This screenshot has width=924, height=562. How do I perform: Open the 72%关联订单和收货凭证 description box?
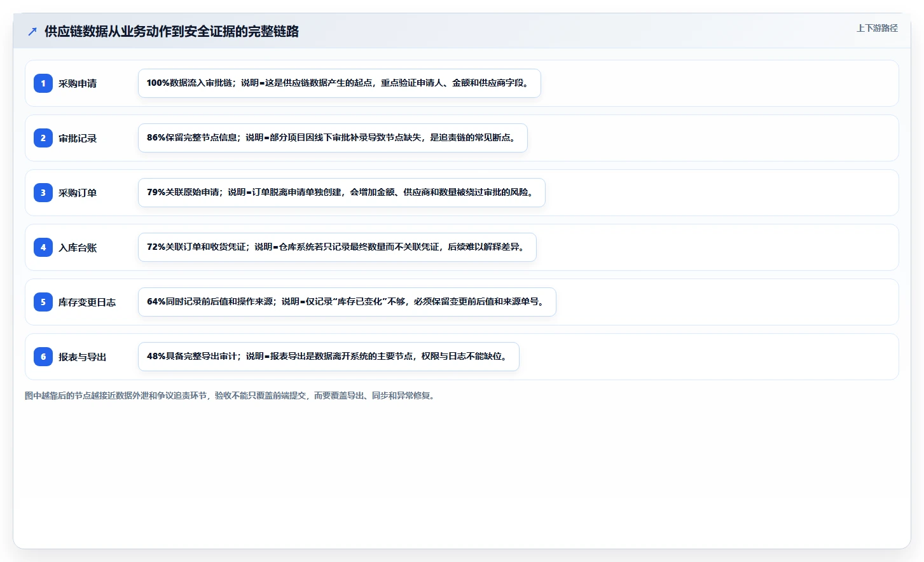point(337,247)
